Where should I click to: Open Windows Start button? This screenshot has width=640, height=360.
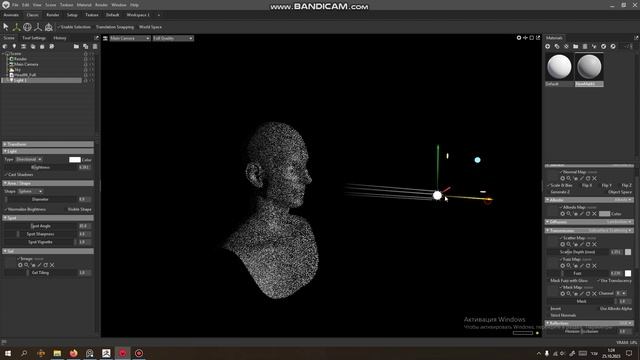click(7, 353)
